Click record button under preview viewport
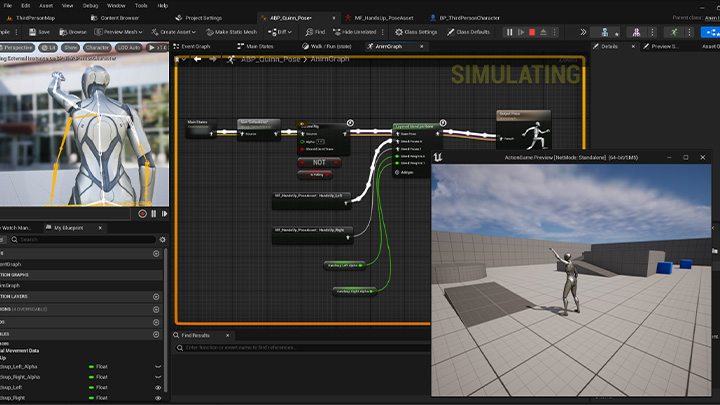The height and width of the screenshot is (405, 720). 142,214
